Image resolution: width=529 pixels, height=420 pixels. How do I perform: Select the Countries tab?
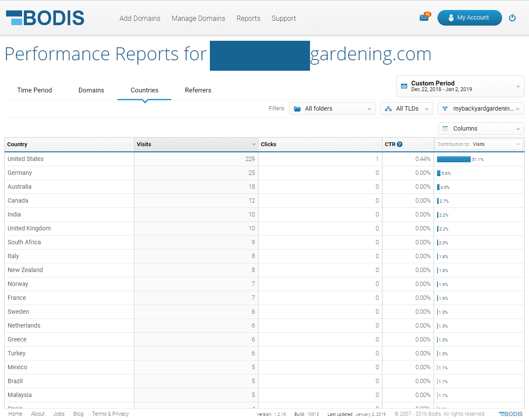pyautogui.click(x=144, y=90)
